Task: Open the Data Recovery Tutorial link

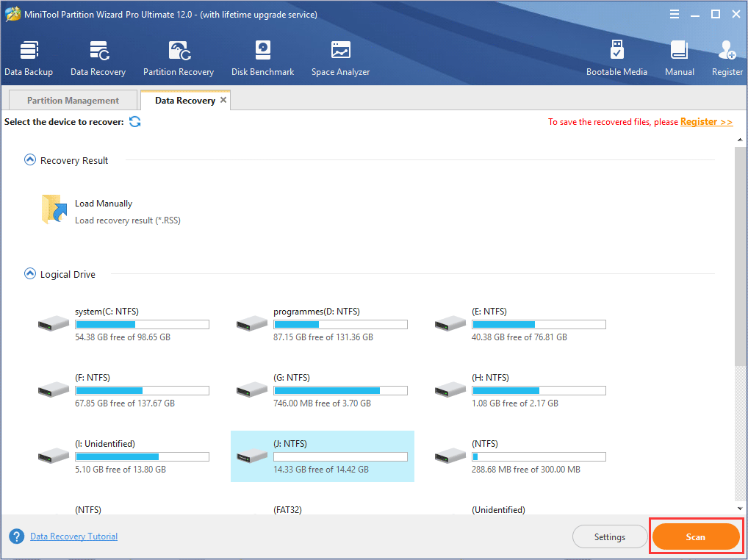Action: tap(73, 536)
